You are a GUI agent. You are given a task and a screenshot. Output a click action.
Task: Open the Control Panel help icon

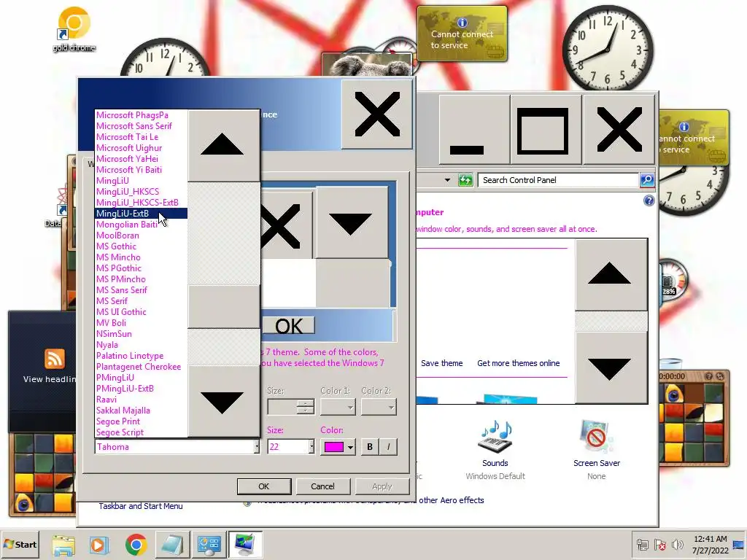pyautogui.click(x=649, y=201)
